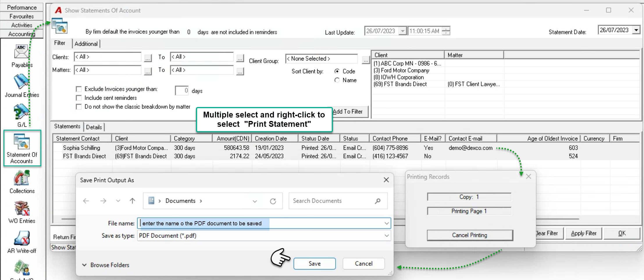Open the Statement Date dropdown
The image size is (644, 280).
pos(636,30)
